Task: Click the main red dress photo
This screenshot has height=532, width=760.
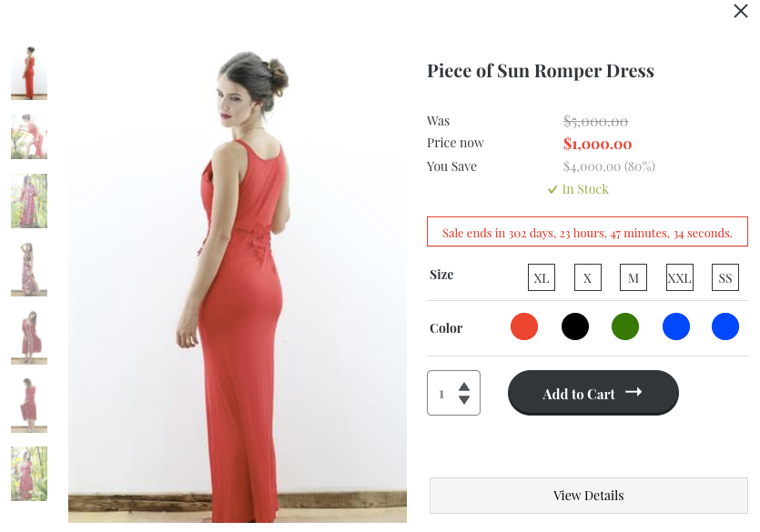Action: coord(237,273)
